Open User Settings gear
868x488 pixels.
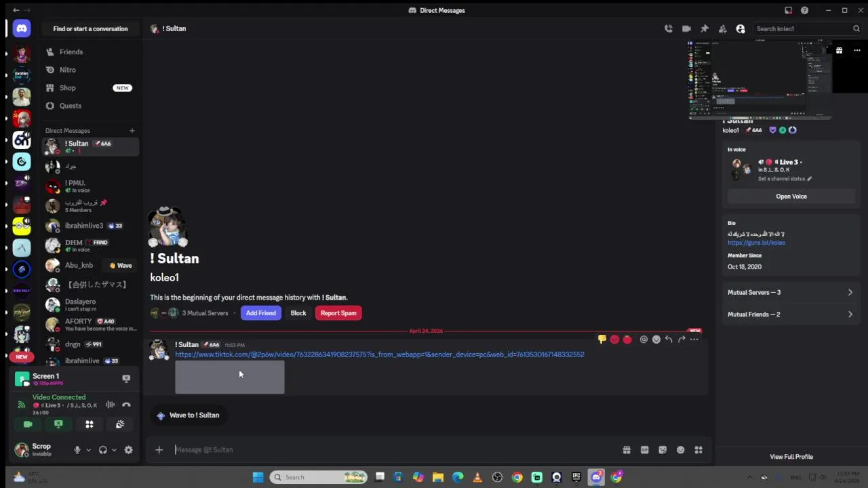point(128,450)
